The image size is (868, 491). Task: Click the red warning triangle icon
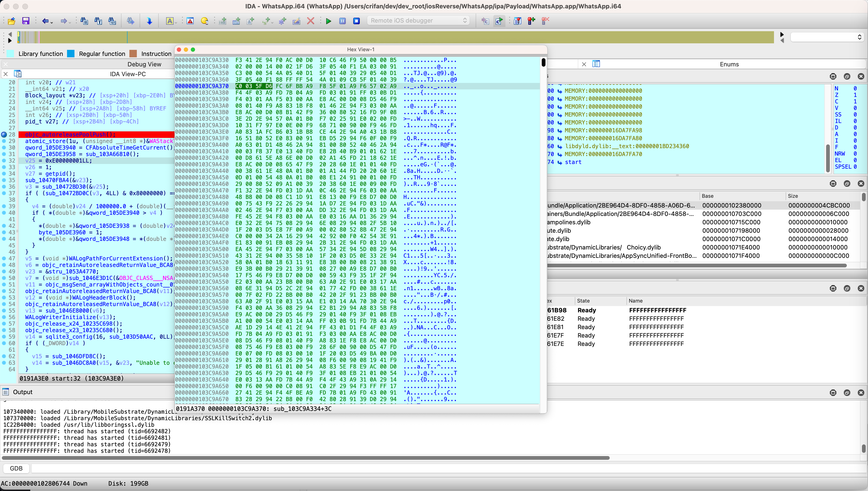[x=190, y=21]
